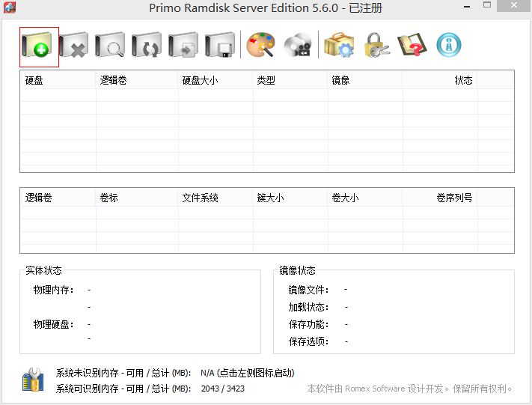532x405 pixels.
Task: Click the 文件系统 column header
Action: coord(215,198)
